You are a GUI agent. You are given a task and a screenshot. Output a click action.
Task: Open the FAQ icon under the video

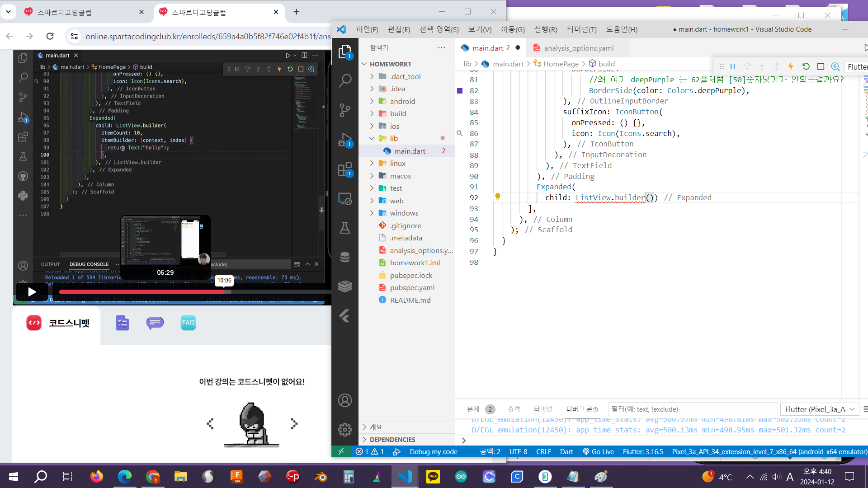pos(188,323)
